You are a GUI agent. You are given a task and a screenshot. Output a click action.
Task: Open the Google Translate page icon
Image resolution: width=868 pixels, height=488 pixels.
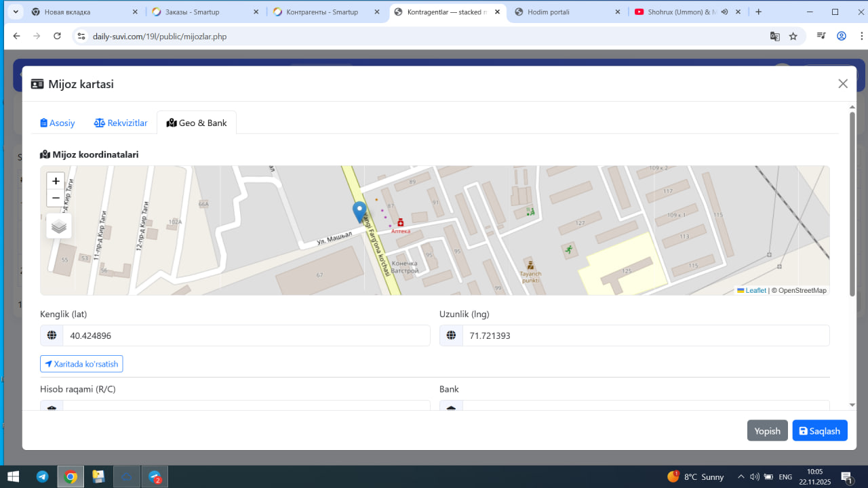click(774, 36)
